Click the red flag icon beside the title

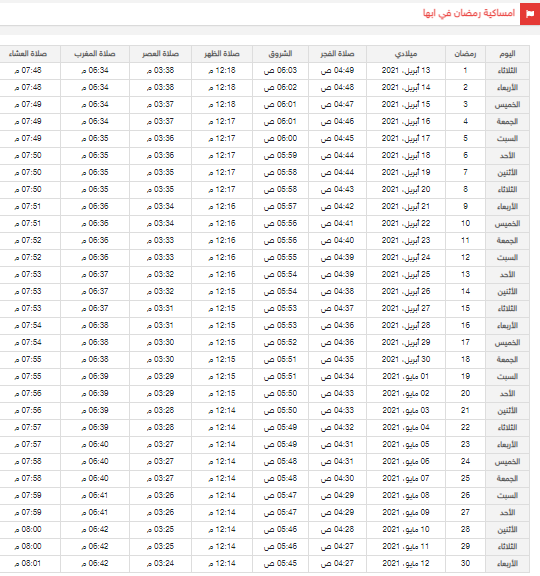point(530,14)
